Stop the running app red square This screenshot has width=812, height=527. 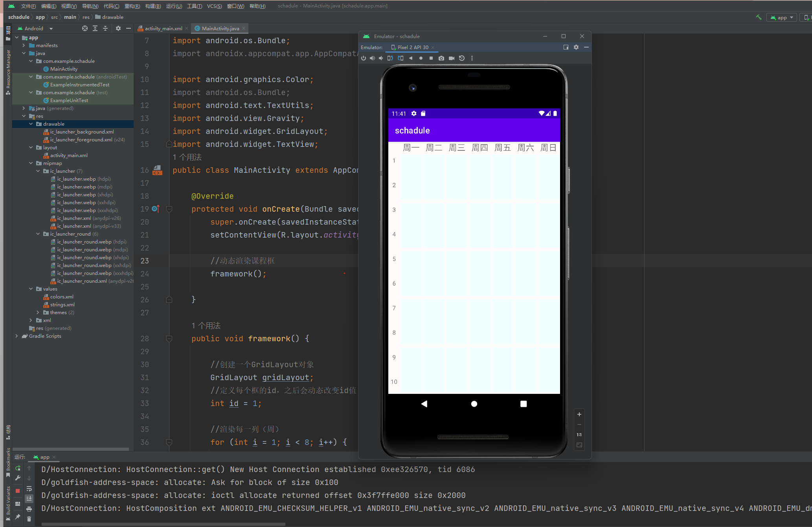(18, 491)
